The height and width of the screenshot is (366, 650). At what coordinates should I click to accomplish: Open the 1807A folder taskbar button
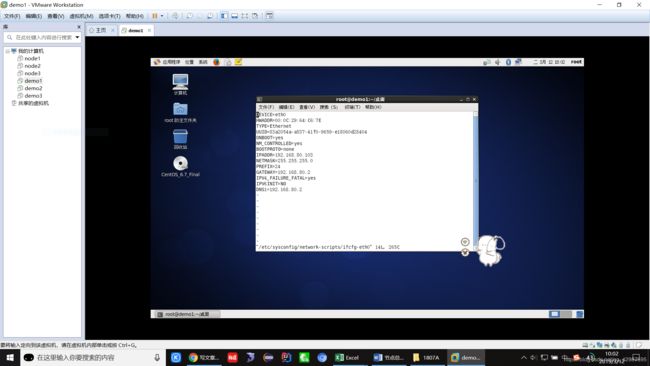pos(427,357)
